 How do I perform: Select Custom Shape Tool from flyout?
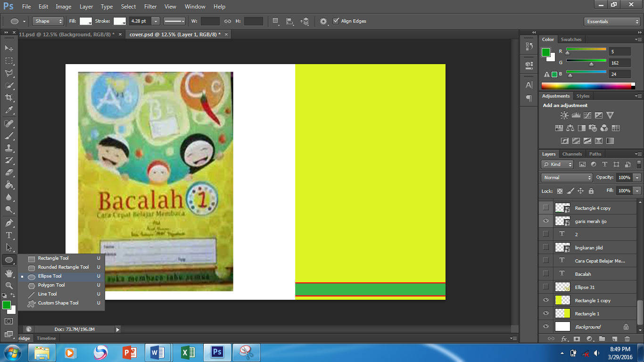coord(58,303)
